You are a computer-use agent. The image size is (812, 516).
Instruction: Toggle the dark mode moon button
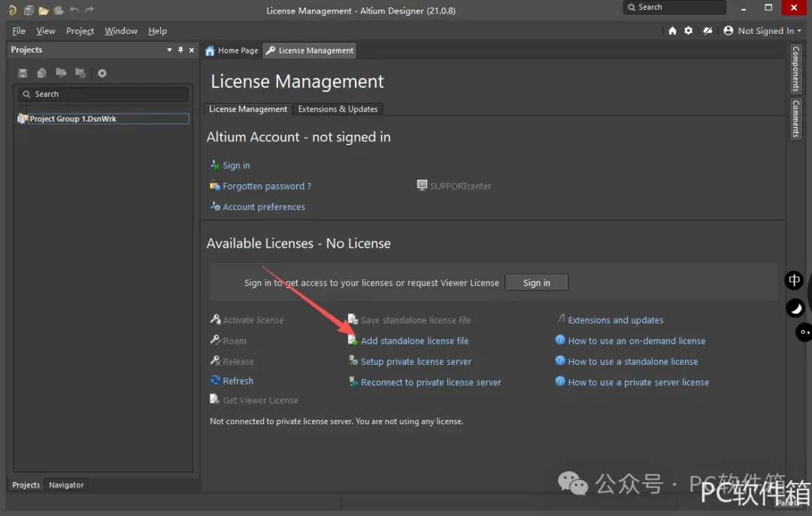(795, 308)
